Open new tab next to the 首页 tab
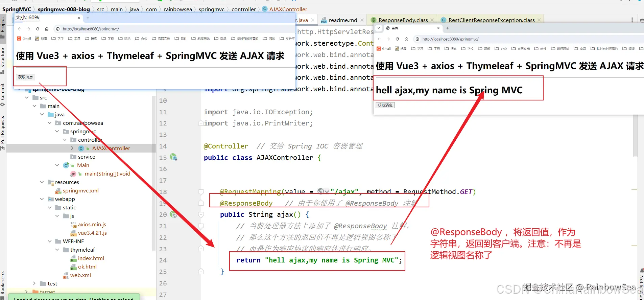The width and height of the screenshot is (644, 300). (x=448, y=28)
